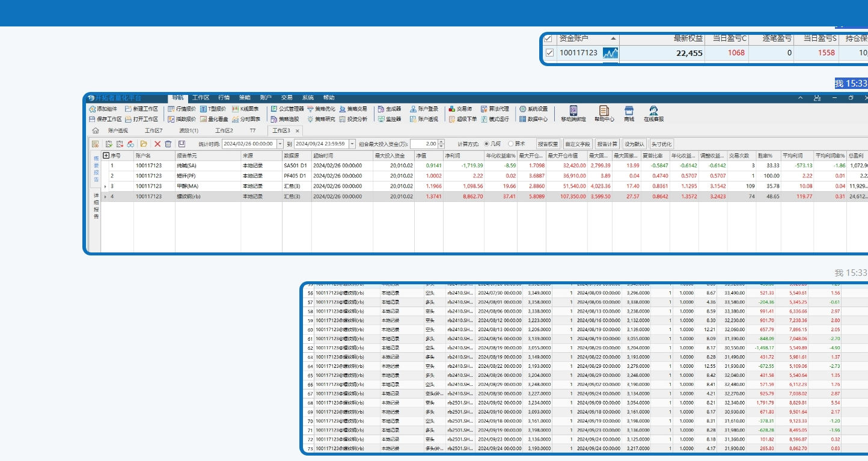This screenshot has width=868, height=461.
Task: Click 设为默认 button
Action: point(634,144)
